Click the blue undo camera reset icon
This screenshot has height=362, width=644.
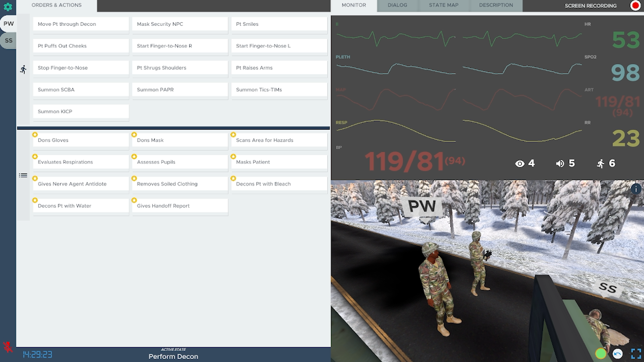pos(618,354)
